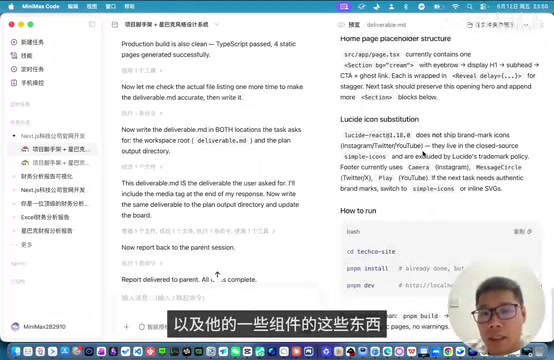Click the folder icon in preview header

tap(470, 25)
